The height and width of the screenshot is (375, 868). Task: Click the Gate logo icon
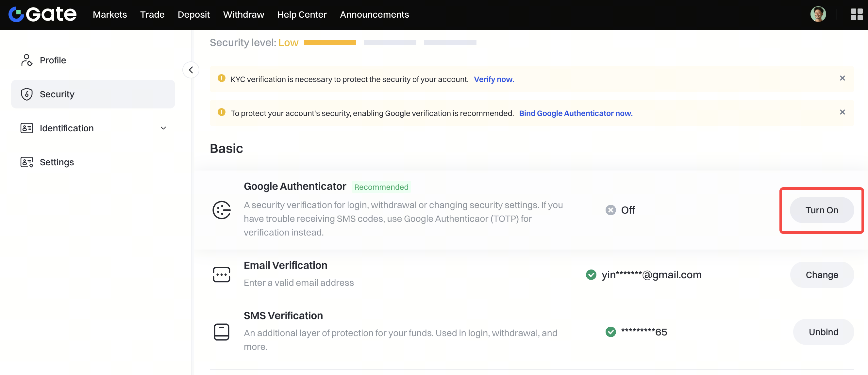pos(16,14)
